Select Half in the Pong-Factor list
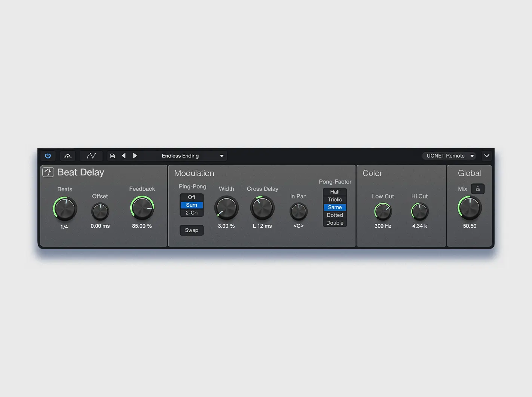This screenshot has width=532, height=397. point(334,191)
